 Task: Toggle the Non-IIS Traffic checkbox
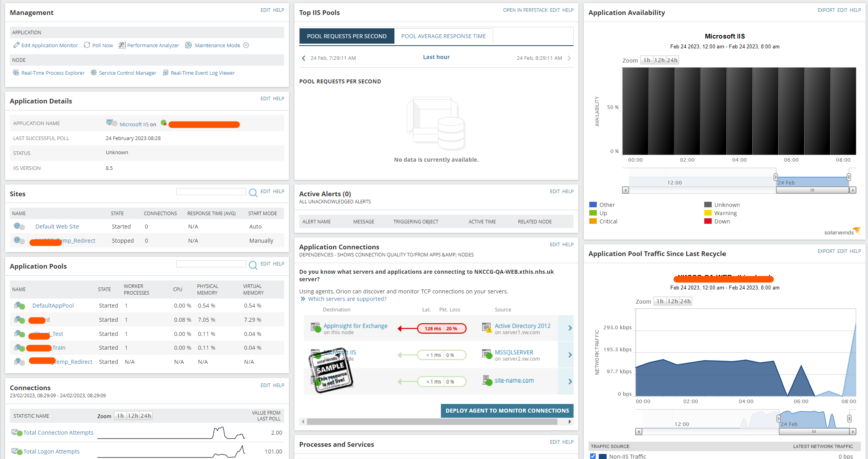[593, 456]
